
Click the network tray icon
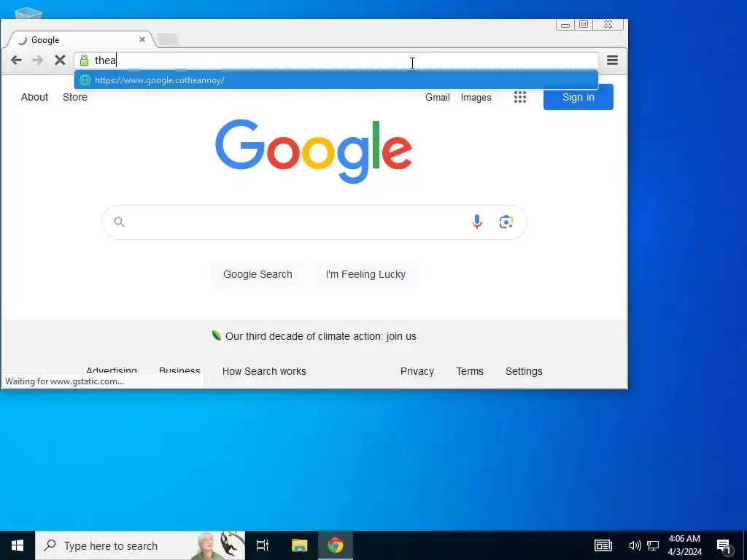coord(653,545)
